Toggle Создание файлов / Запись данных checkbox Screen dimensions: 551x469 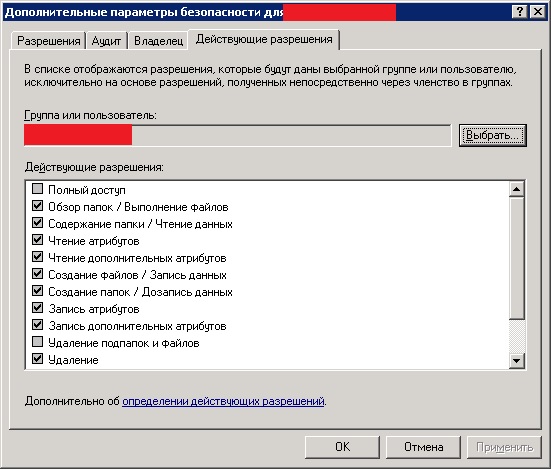tap(37, 274)
